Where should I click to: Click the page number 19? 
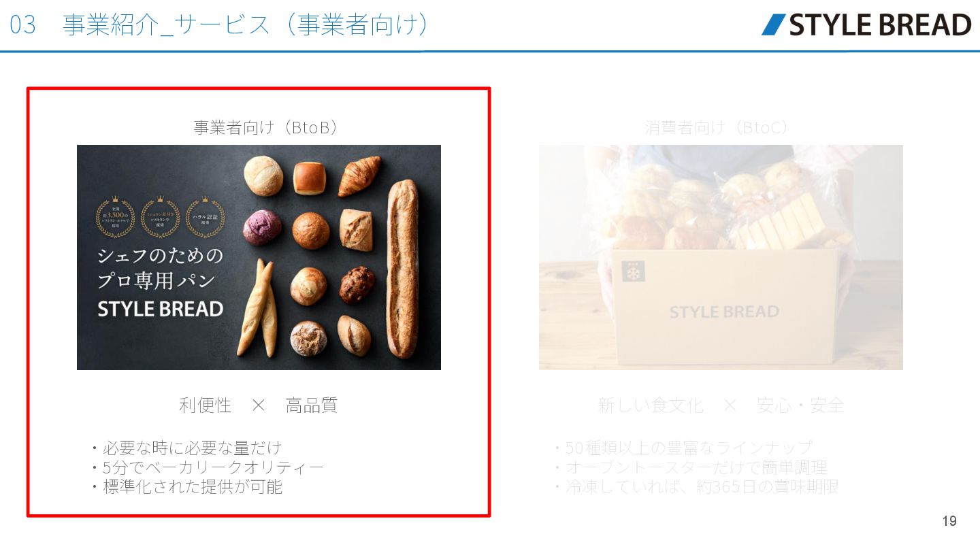[x=949, y=521]
